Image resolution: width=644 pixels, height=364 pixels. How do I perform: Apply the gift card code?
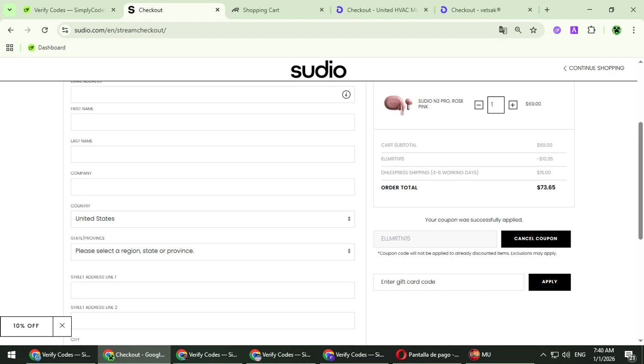coord(550,282)
